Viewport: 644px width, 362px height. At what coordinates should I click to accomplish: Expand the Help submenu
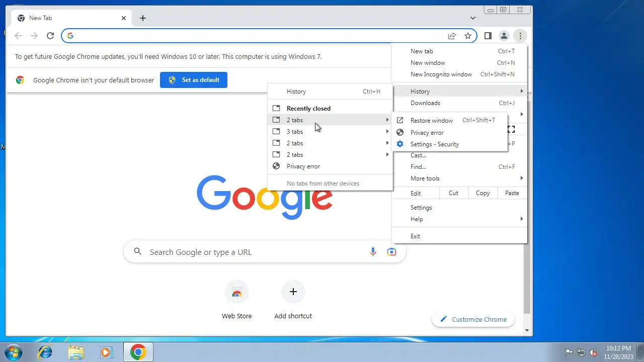(x=459, y=219)
